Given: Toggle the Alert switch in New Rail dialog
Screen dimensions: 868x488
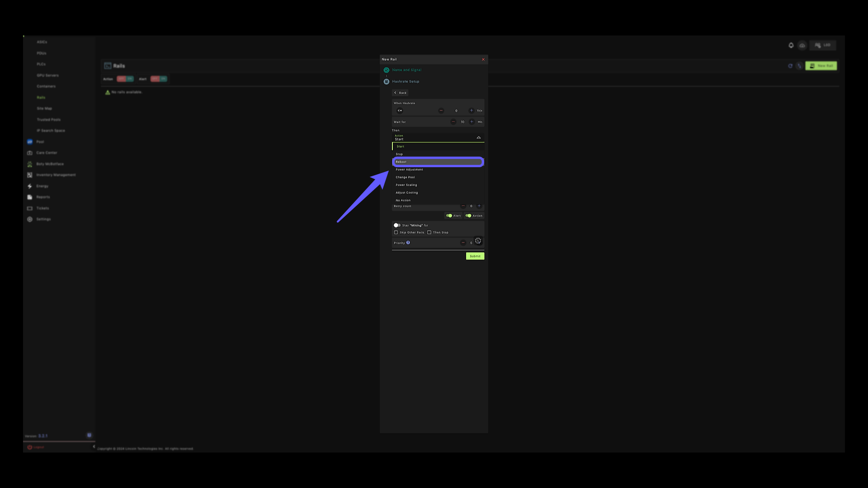Looking at the screenshot, I should tap(449, 216).
